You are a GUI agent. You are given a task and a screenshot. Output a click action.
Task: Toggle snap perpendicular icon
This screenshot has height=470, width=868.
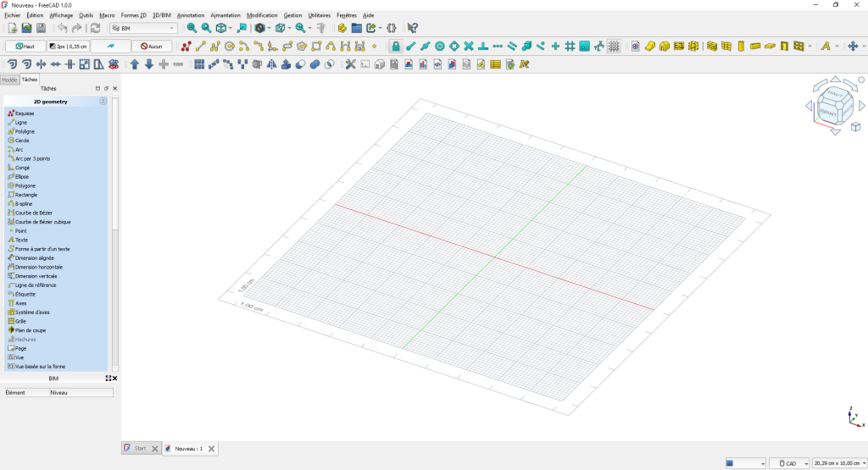[483, 47]
